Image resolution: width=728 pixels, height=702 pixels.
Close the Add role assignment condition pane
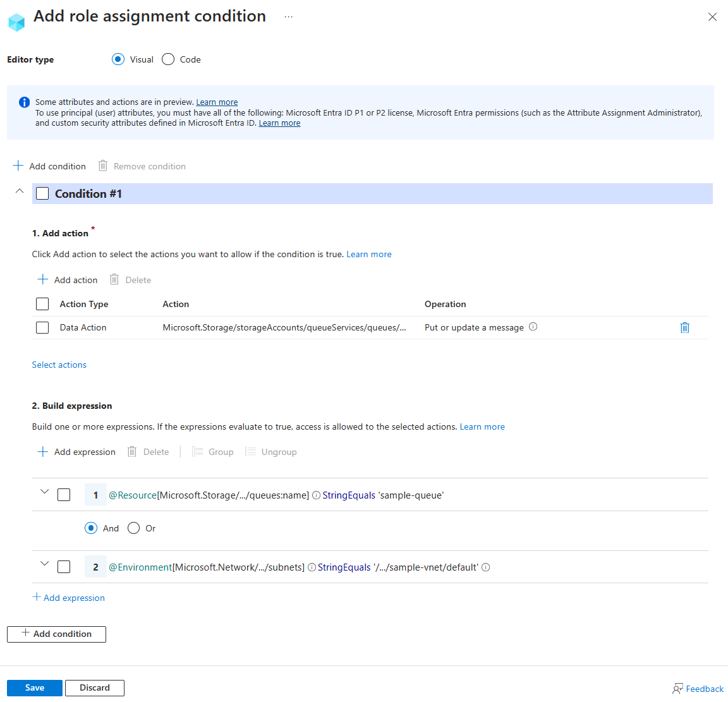pos(712,17)
